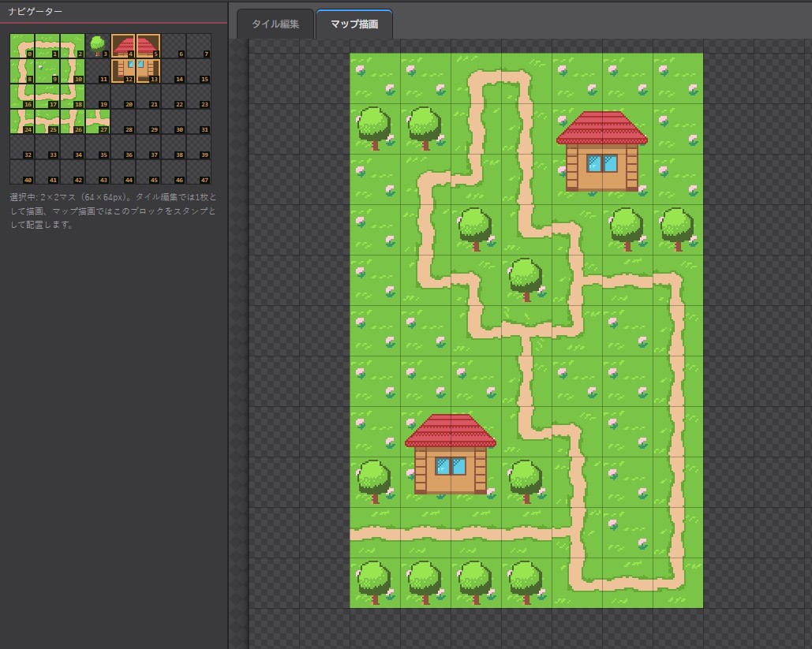This screenshot has height=649, width=812.
Task: Choose empty palette slot 36
Action: [123, 147]
